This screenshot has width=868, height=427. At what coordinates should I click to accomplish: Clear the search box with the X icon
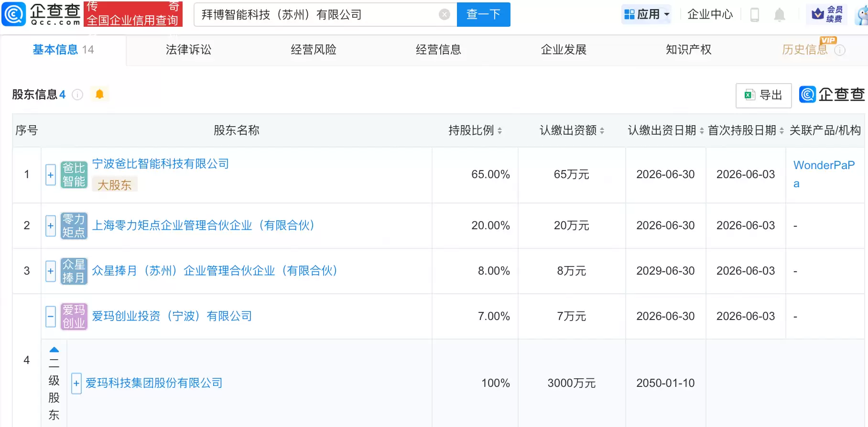[x=445, y=15]
